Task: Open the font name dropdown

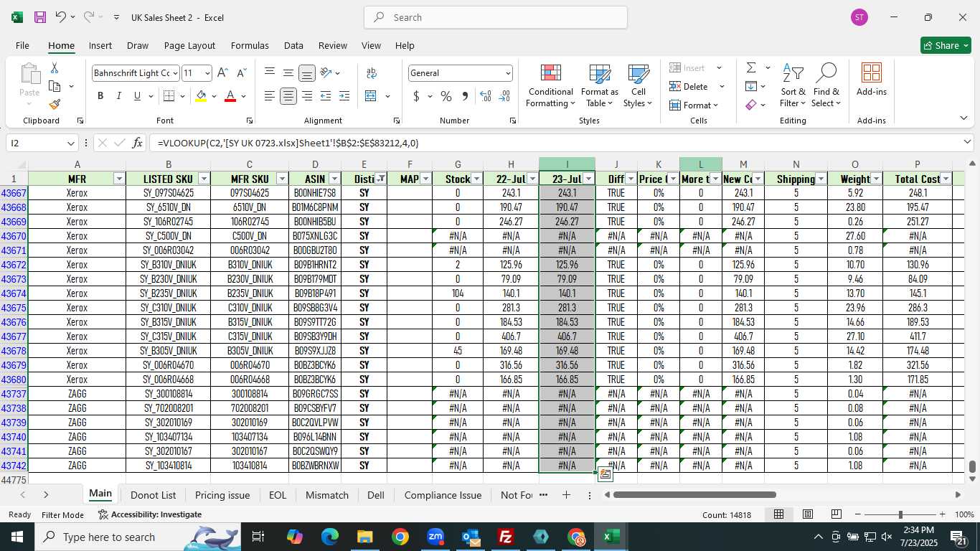Action: point(175,73)
